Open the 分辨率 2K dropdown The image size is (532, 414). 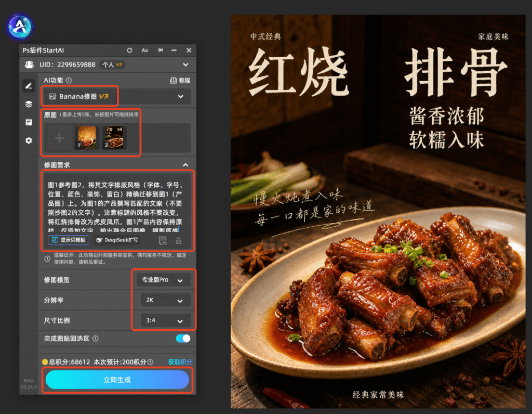[x=165, y=300]
